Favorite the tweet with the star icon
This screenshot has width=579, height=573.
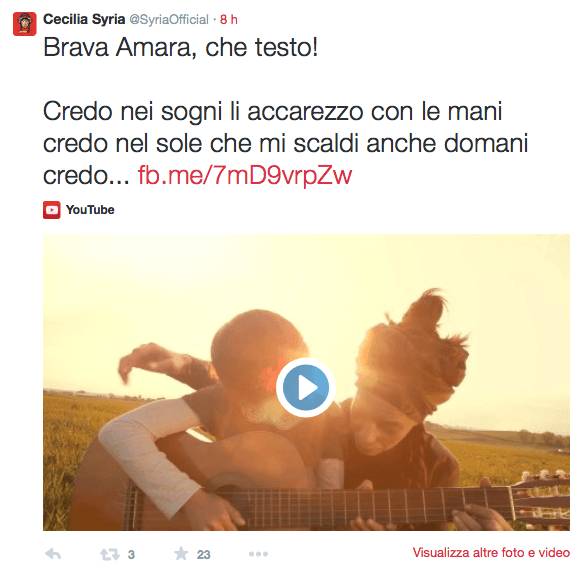pyautogui.click(x=181, y=553)
